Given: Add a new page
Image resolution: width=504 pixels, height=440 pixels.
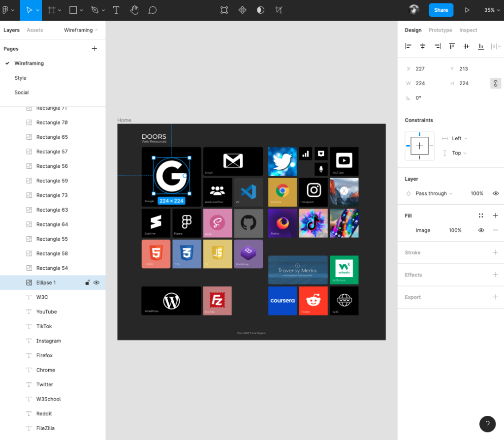Looking at the screenshot, I should (94, 49).
